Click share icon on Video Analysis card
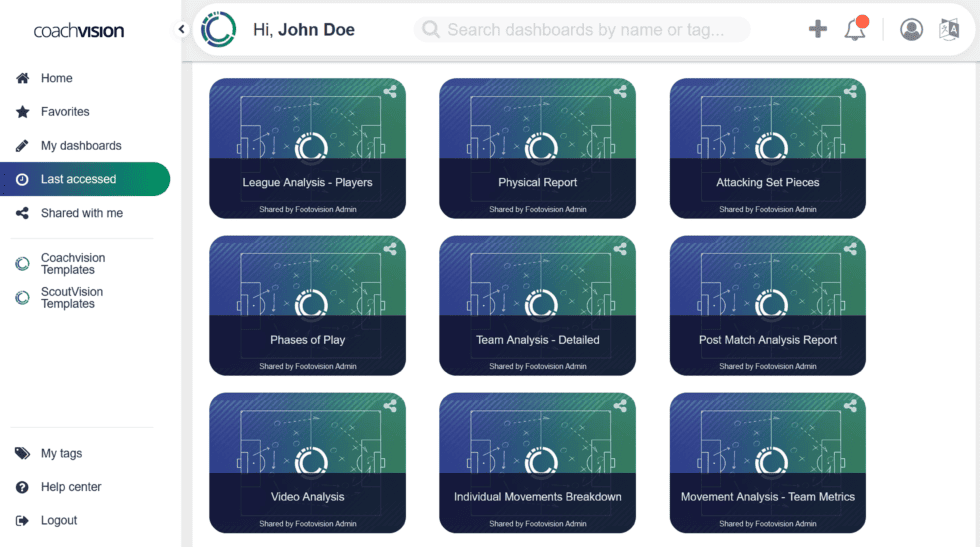980x547 pixels. pos(390,406)
